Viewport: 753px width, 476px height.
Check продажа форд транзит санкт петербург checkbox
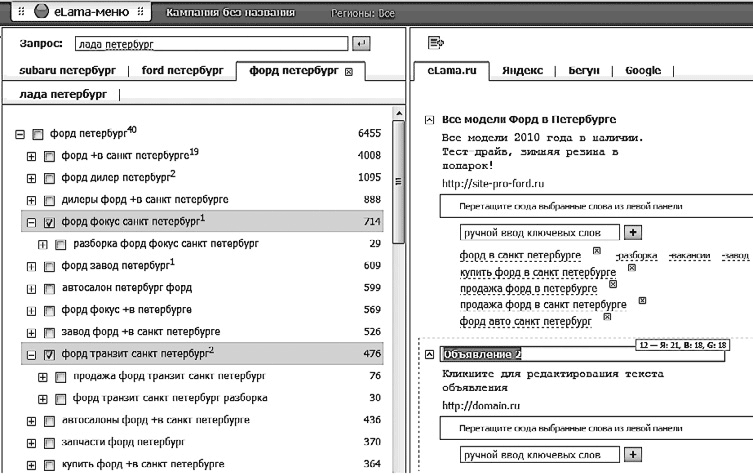(61, 378)
